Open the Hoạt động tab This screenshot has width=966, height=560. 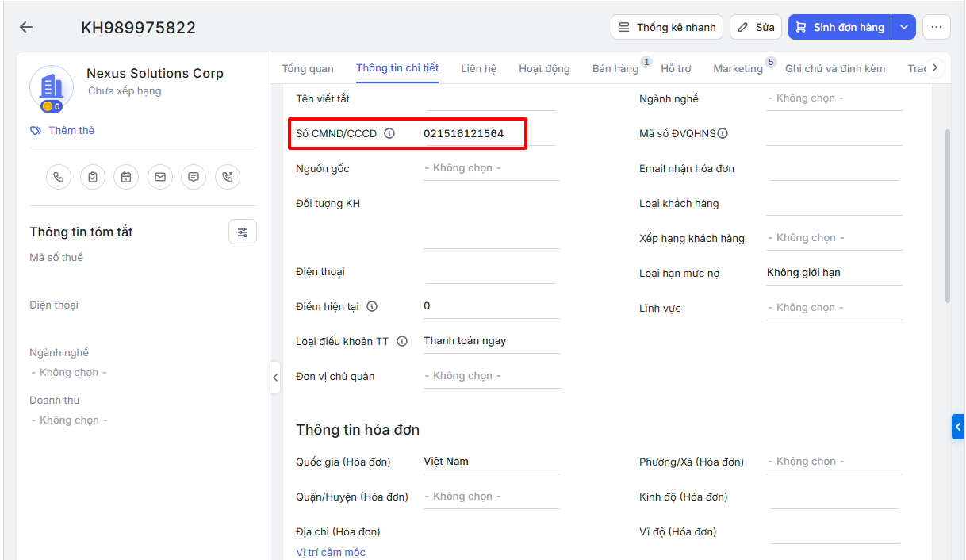[x=544, y=68]
